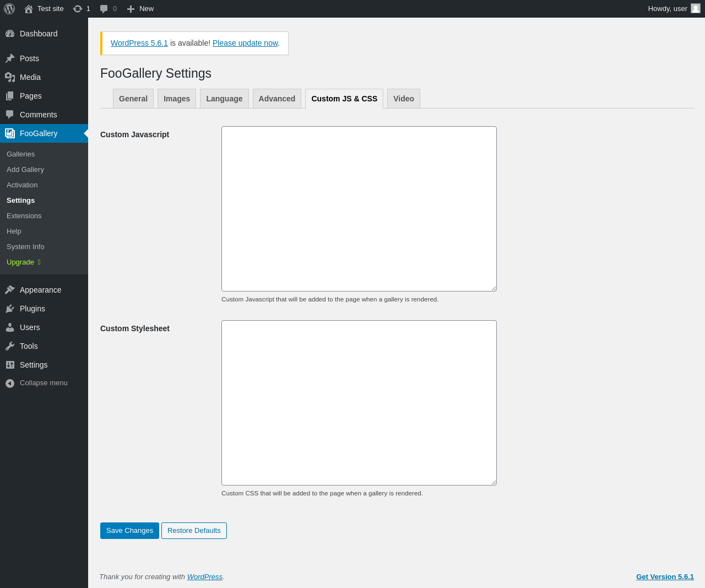Viewport: 705px width, 588px height.
Task: Open the Test site home icon
Action: point(29,9)
